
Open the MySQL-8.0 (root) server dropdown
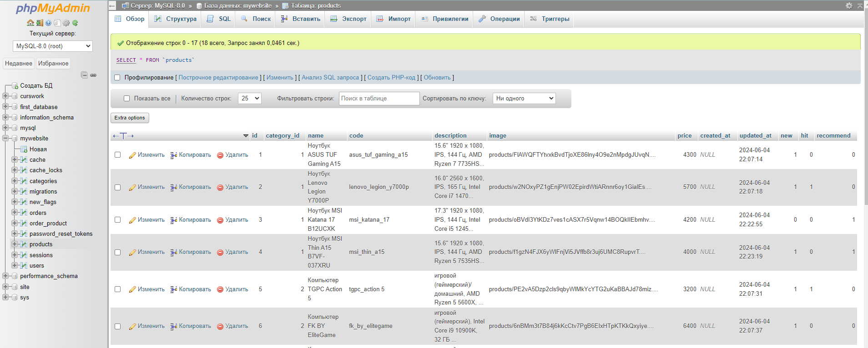53,46
